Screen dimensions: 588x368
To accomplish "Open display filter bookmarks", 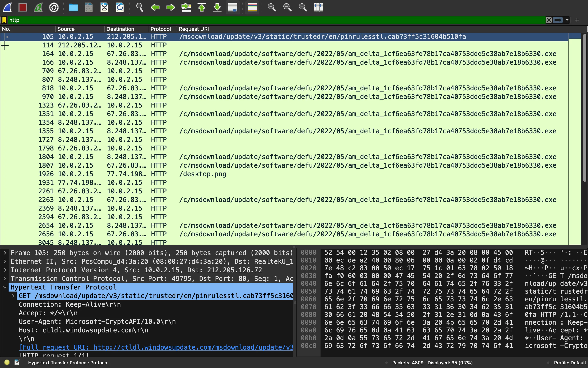I will point(4,20).
